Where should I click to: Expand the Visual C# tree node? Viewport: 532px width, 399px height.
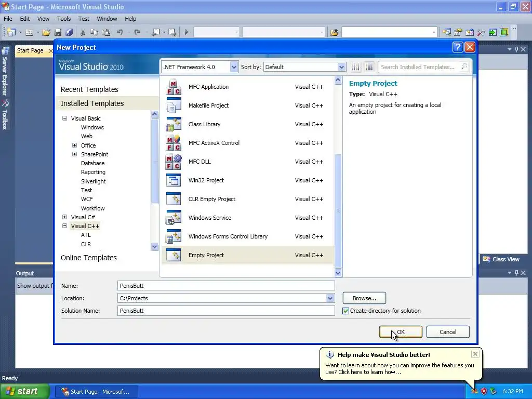pyautogui.click(x=64, y=217)
